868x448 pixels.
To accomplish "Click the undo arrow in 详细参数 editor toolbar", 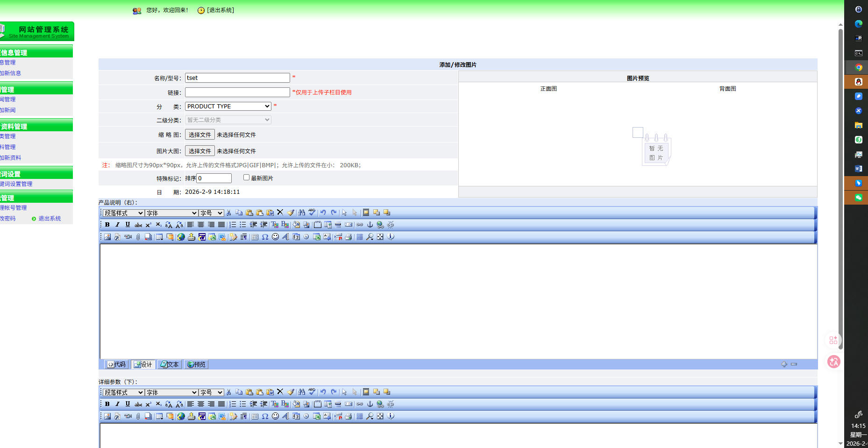I will click(323, 392).
